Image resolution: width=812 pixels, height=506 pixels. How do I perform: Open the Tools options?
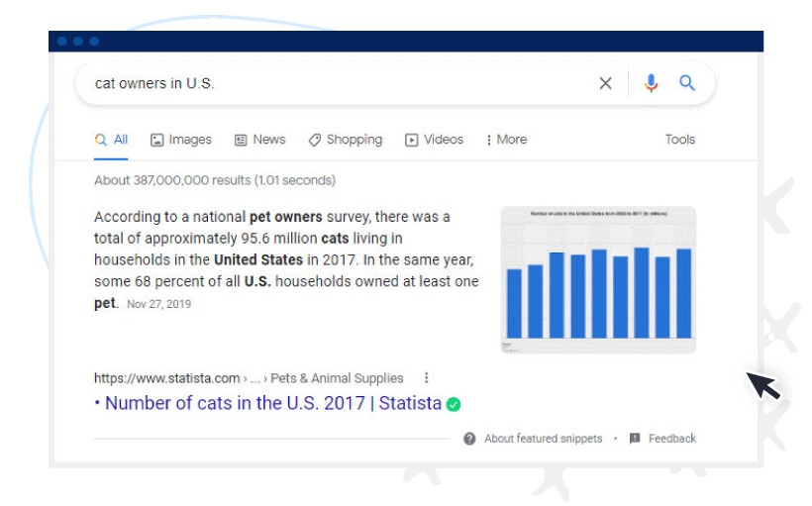[679, 140]
